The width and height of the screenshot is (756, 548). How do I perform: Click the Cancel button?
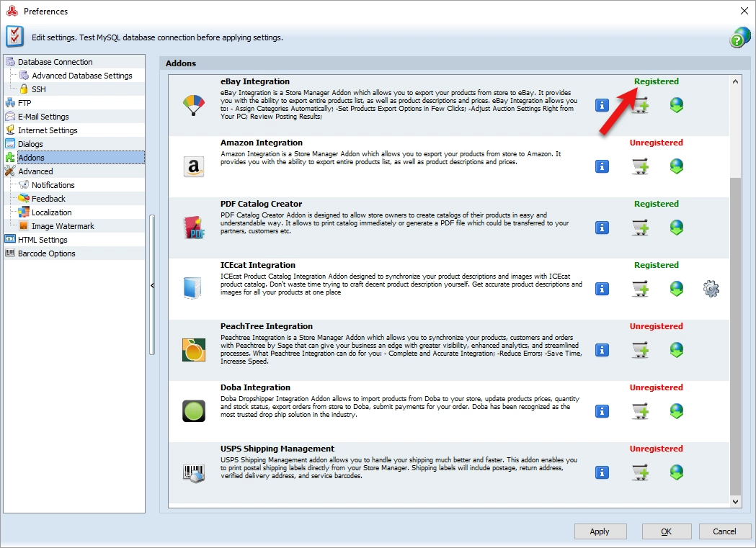click(x=724, y=531)
